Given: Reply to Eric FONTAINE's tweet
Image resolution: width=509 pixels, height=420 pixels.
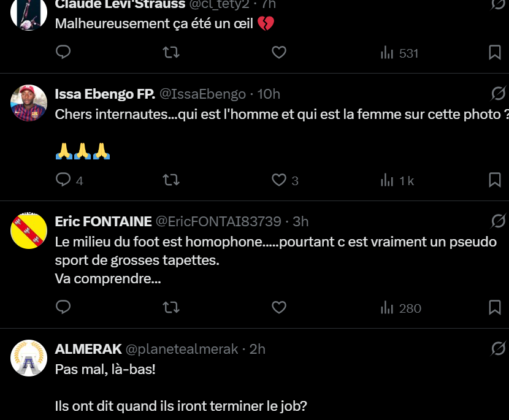Looking at the screenshot, I should click(64, 308).
